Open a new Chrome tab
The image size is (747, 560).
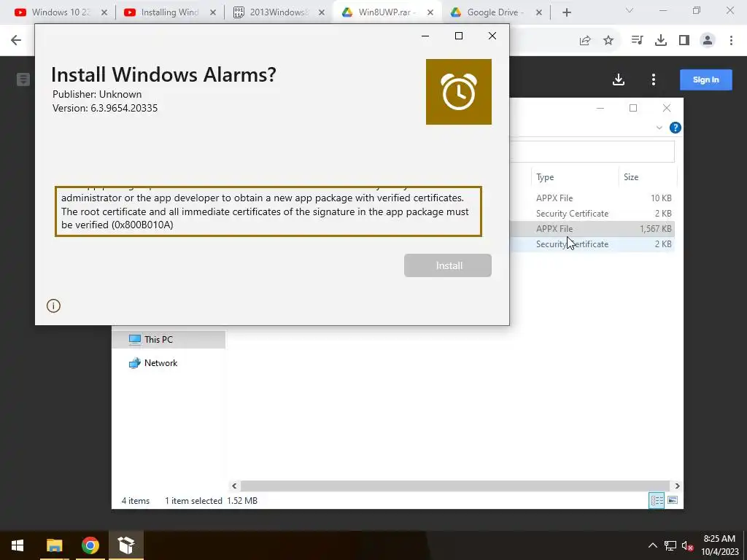click(x=566, y=12)
